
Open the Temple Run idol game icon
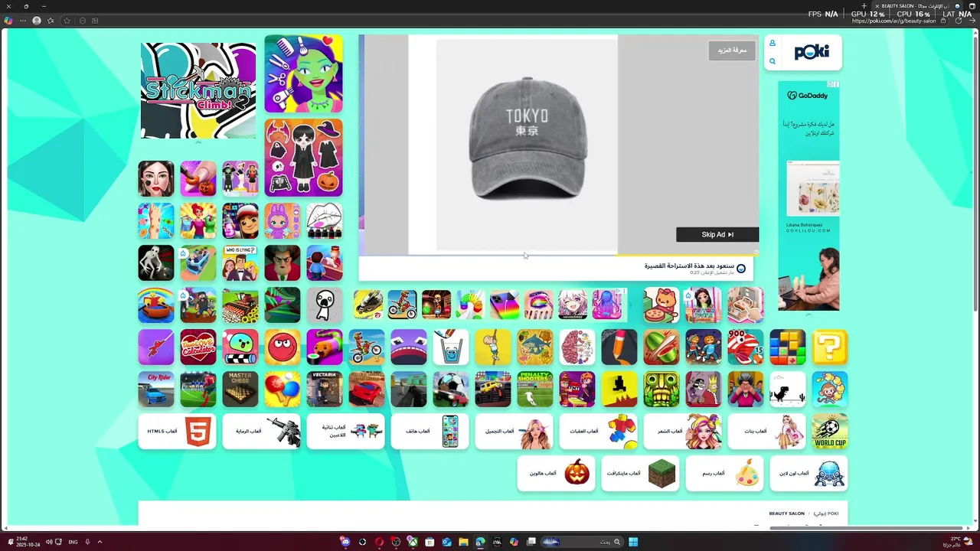click(x=661, y=390)
